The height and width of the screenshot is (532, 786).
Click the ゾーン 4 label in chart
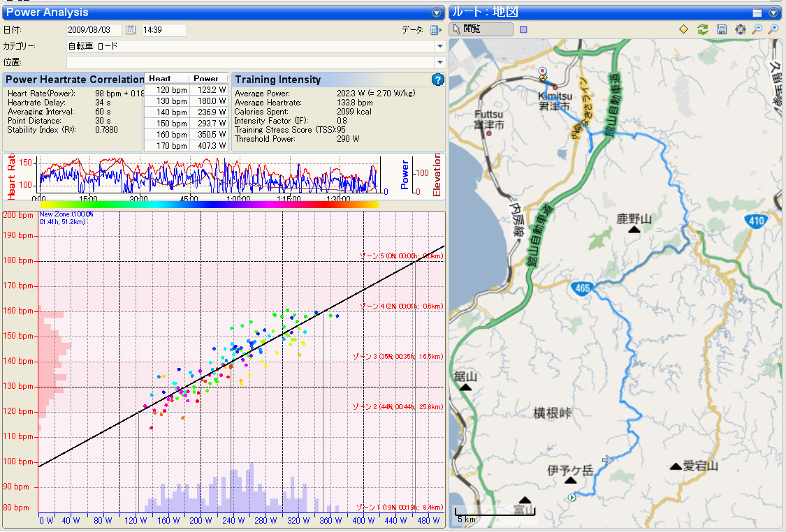402,306
